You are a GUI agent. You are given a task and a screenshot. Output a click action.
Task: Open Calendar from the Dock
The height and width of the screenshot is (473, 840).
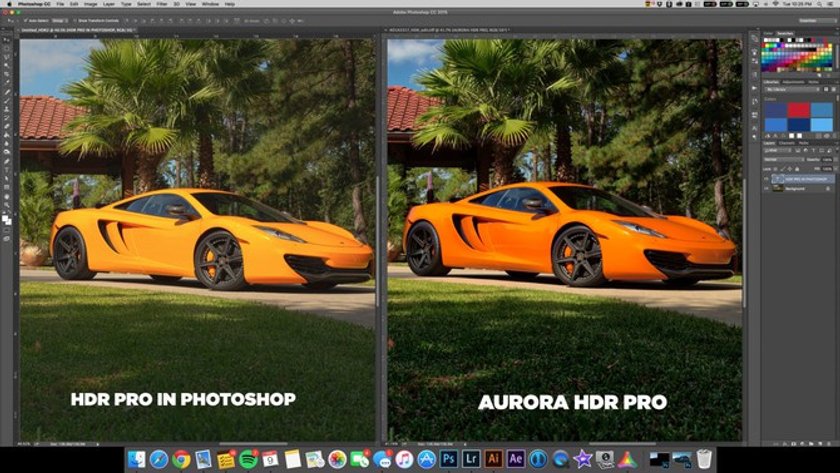coord(271,460)
